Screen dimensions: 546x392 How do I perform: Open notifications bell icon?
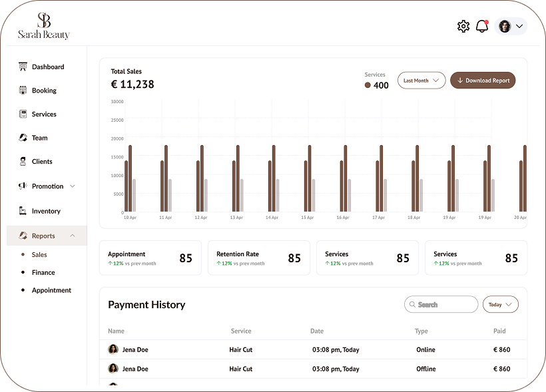[x=482, y=26]
